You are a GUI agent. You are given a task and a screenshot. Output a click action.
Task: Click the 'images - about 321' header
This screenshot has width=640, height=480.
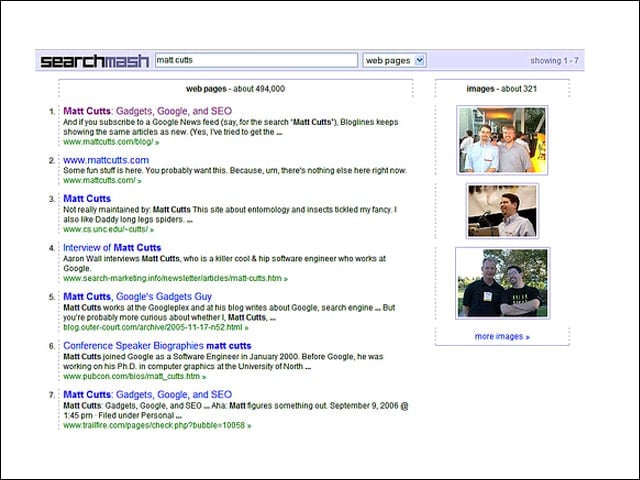(502, 89)
